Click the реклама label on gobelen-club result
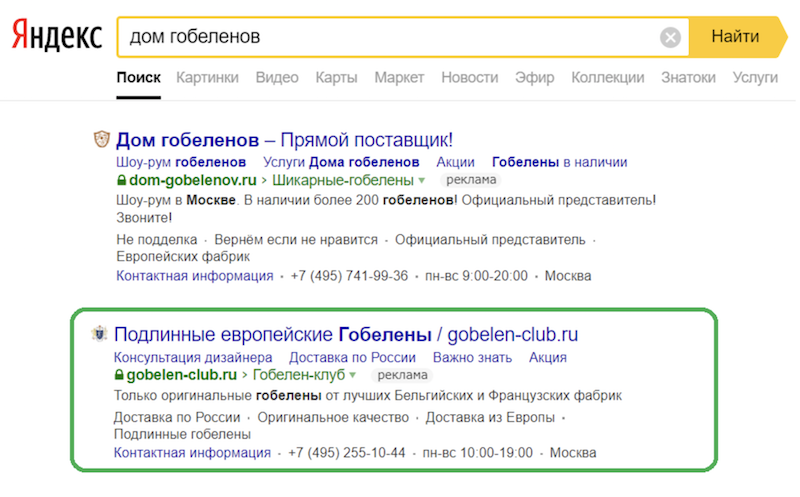Screen dimensions: 800x497 402,375
